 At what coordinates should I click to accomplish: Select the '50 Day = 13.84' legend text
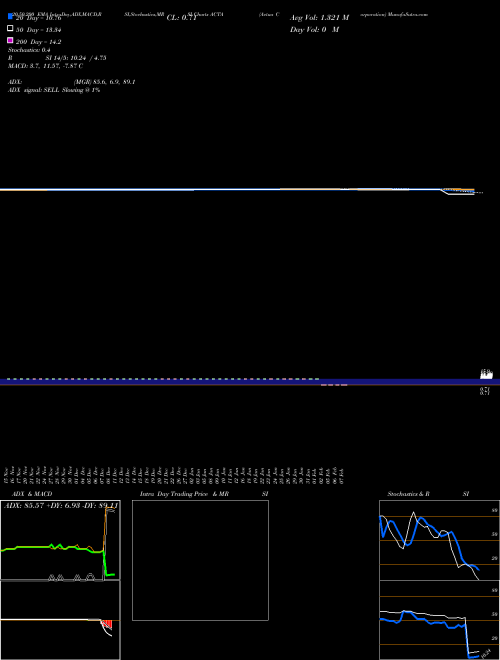point(39,30)
